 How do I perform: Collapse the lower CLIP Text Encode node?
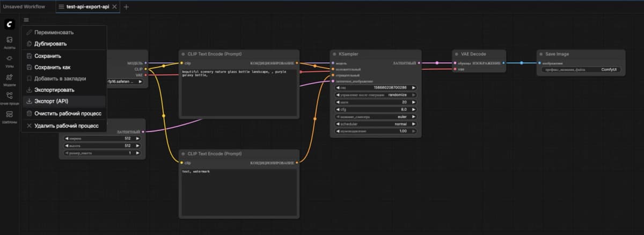point(183,153)
